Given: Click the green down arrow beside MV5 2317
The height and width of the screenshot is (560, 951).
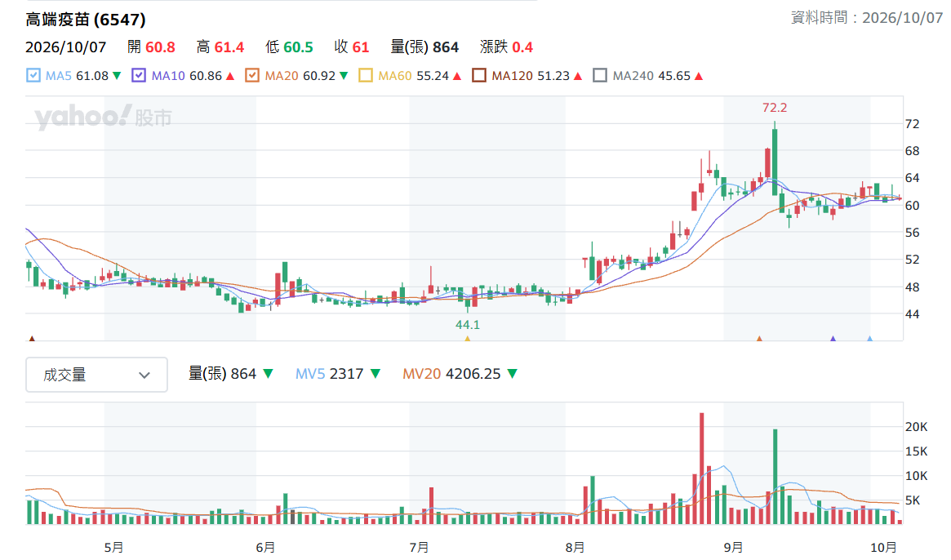Looking at the screenshot, I should click(x=376, y=374).
